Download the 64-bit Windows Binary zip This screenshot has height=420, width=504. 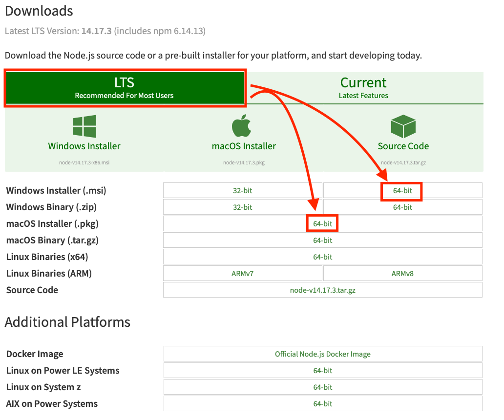(x=401, y=207)
